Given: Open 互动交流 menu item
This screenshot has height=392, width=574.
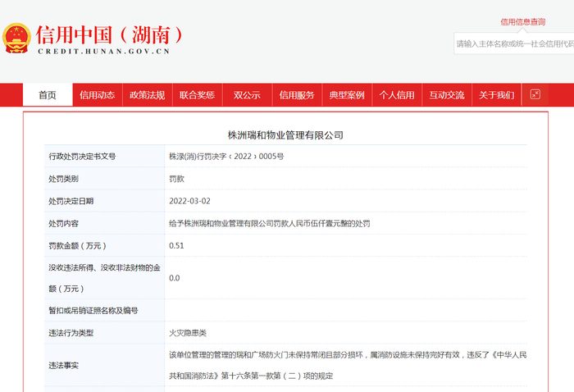Looking at the screenshot, I should 447,95.
